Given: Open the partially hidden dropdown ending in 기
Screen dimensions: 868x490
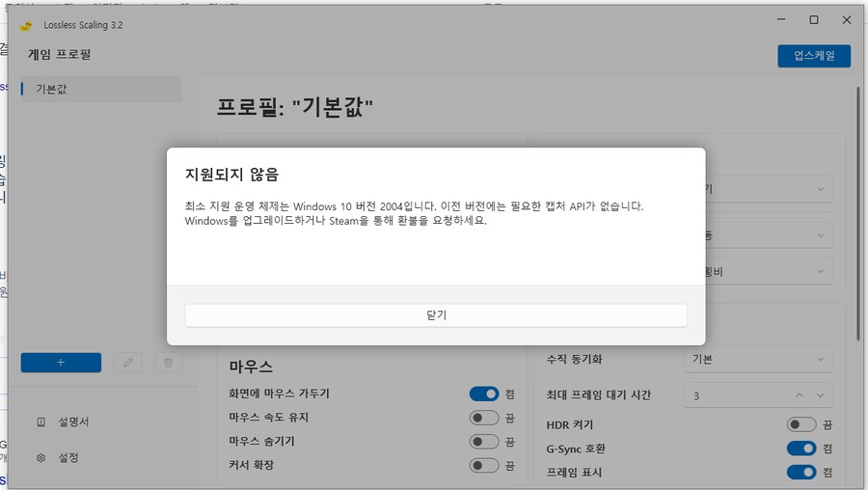Looking at the screenshot, I should click(x=769, y=189).
